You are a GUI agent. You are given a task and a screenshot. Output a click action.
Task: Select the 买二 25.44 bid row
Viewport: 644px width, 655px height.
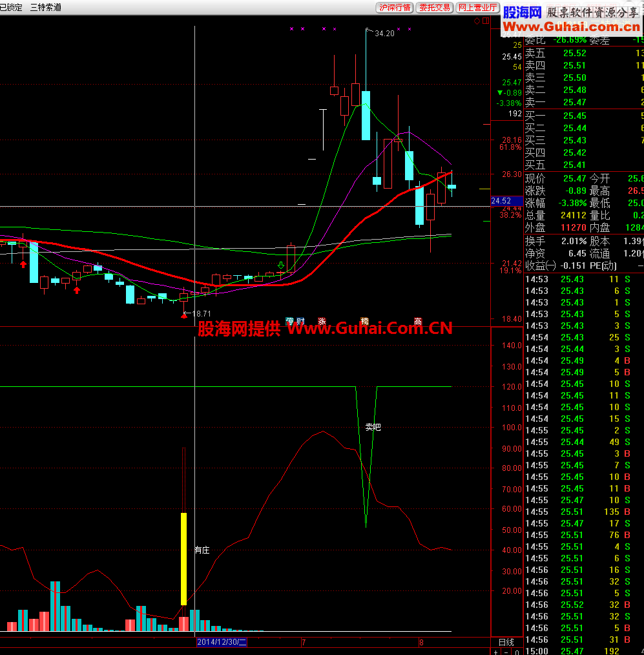pos(584,129)
